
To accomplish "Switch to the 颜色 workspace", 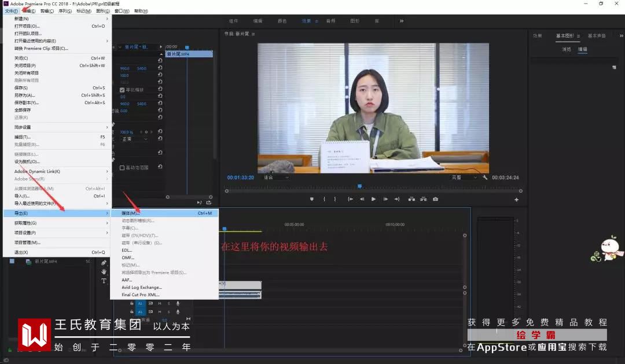I will coord(282,21).
